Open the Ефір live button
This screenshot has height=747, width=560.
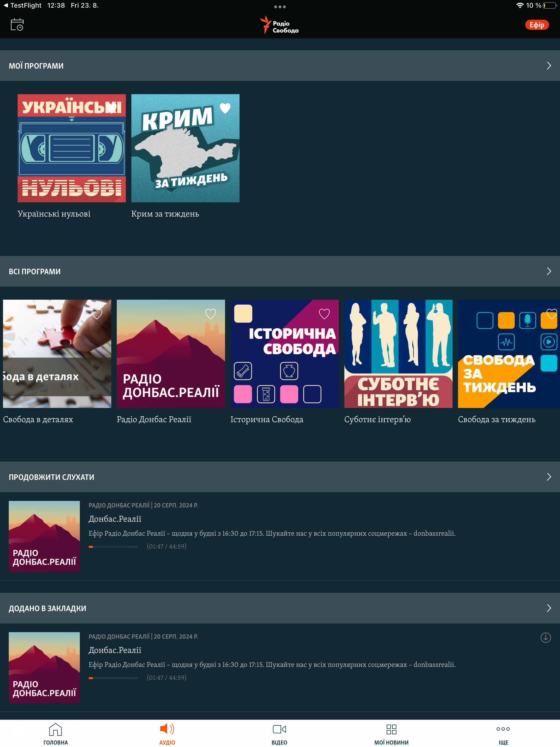click(x=537, y=25)
